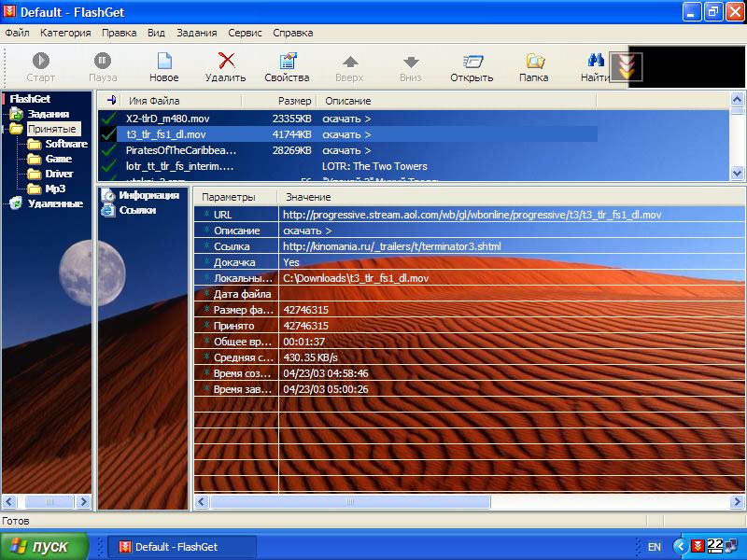
Task: Open the Задания menu
Action: point(196,33)
